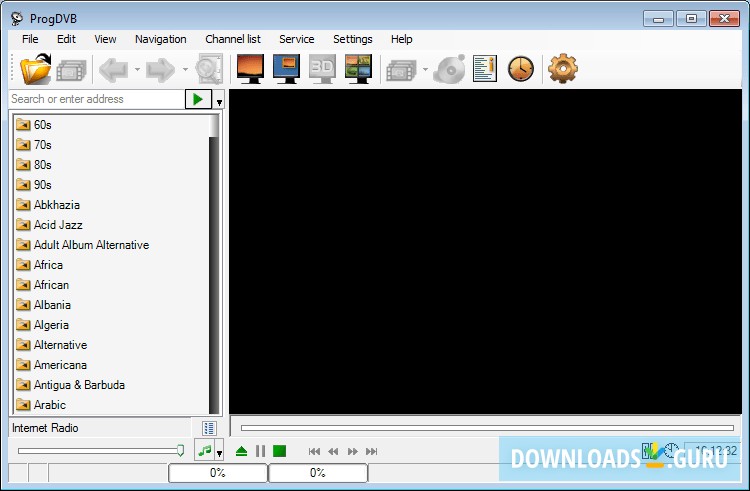Skip to previous with the skip-back button
This screenshot has height=491, width=750.
314,451
